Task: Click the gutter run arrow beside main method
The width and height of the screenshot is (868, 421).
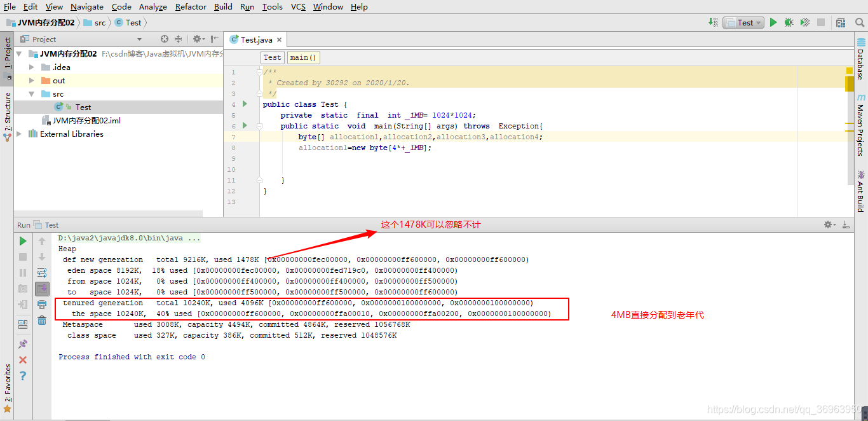Action: coord(245,126)
